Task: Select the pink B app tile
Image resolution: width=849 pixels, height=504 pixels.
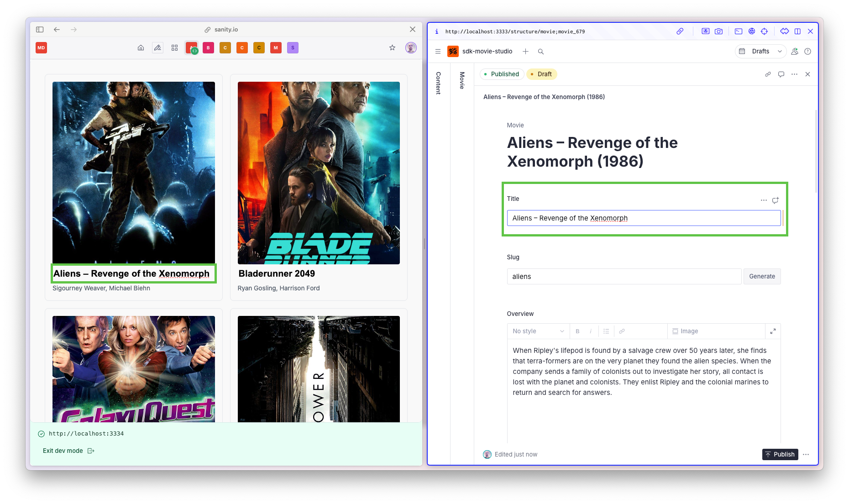Action: tap(208, 47)
